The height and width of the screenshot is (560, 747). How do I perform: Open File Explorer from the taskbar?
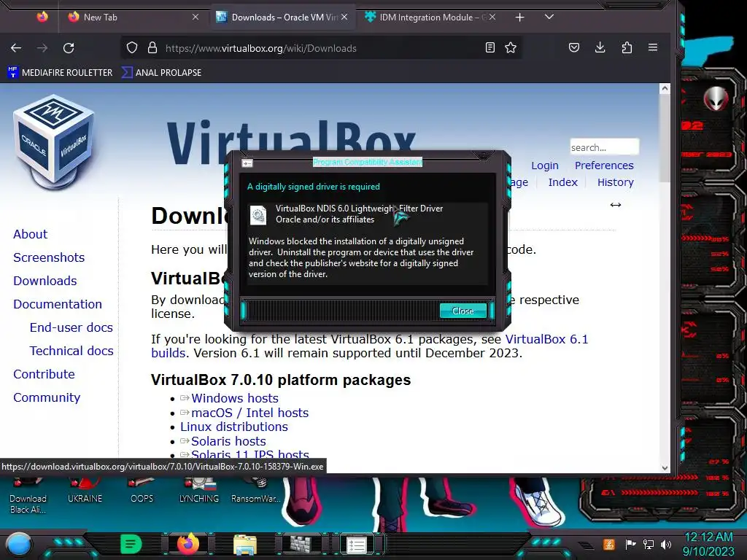point(245,545)
